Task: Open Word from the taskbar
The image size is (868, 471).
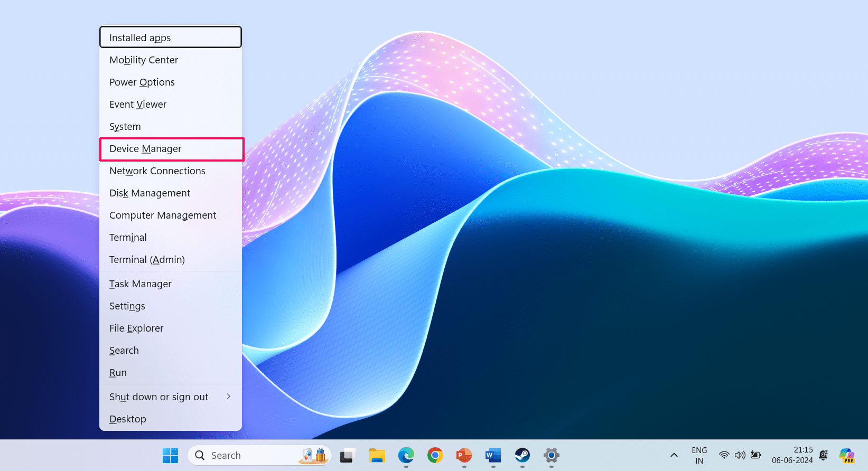Action: pyautogui.click(x=493, y=455)
